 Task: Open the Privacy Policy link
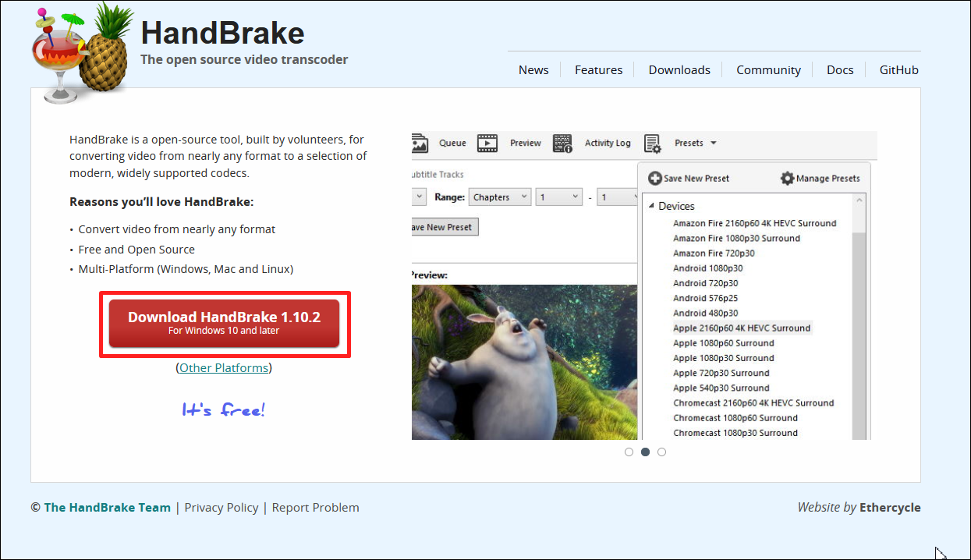point(221,508)
